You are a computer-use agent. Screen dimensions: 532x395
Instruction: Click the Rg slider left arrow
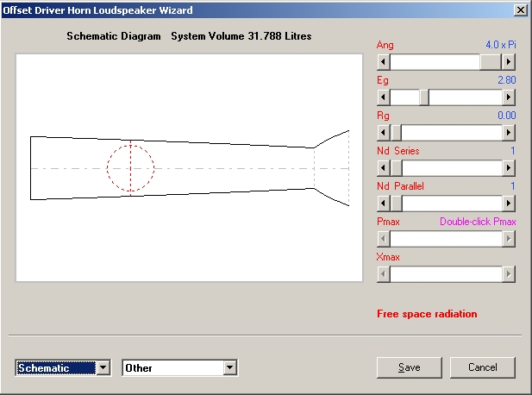tap(384, 133)
